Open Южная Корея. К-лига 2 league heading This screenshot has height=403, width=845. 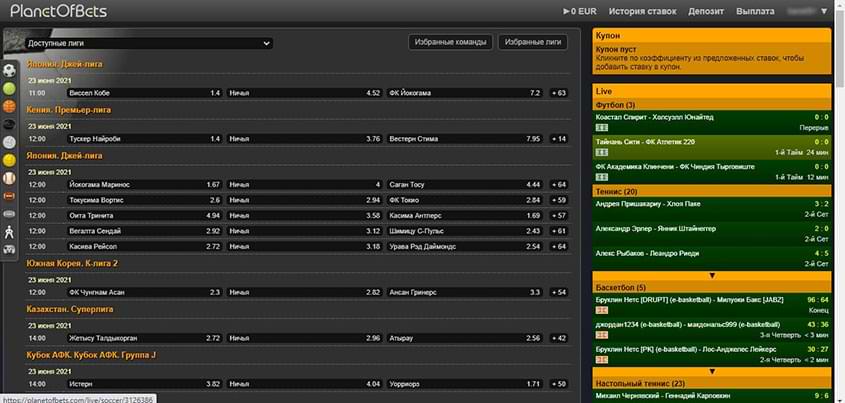coord(72,263)
